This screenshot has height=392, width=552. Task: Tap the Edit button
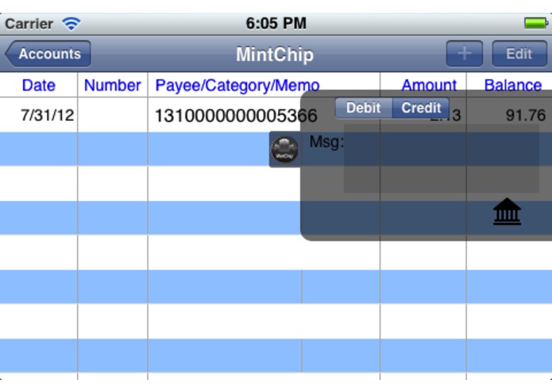click(519, 54)
